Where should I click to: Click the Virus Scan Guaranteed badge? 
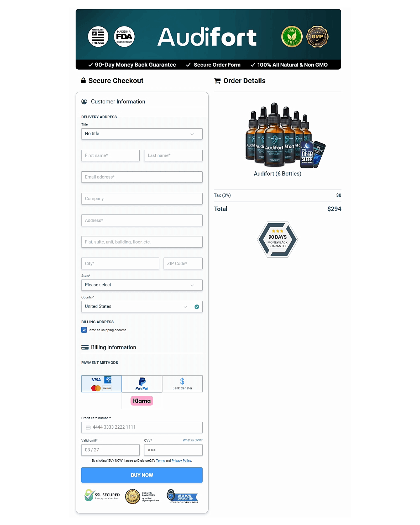(182, 496)
